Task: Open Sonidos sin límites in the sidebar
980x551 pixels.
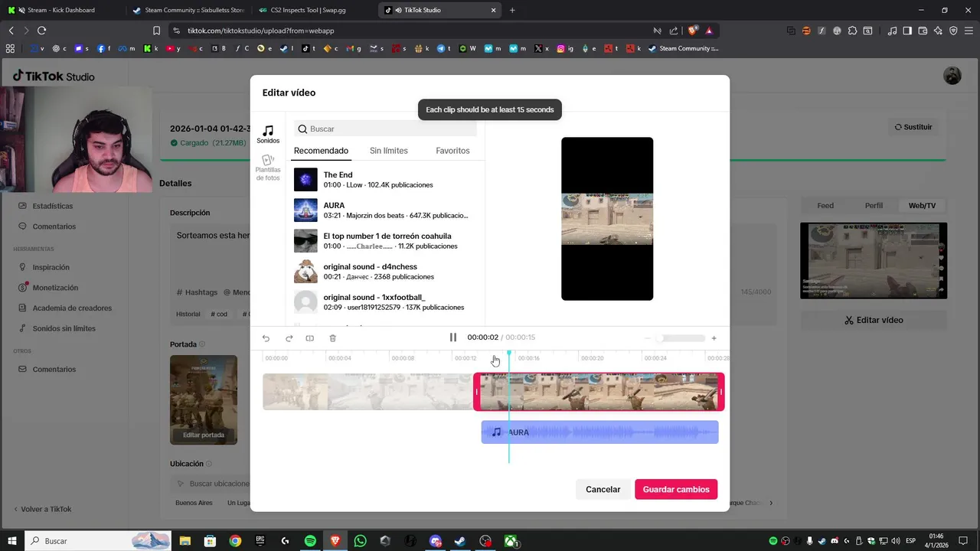Action: [x=64, y=328]
